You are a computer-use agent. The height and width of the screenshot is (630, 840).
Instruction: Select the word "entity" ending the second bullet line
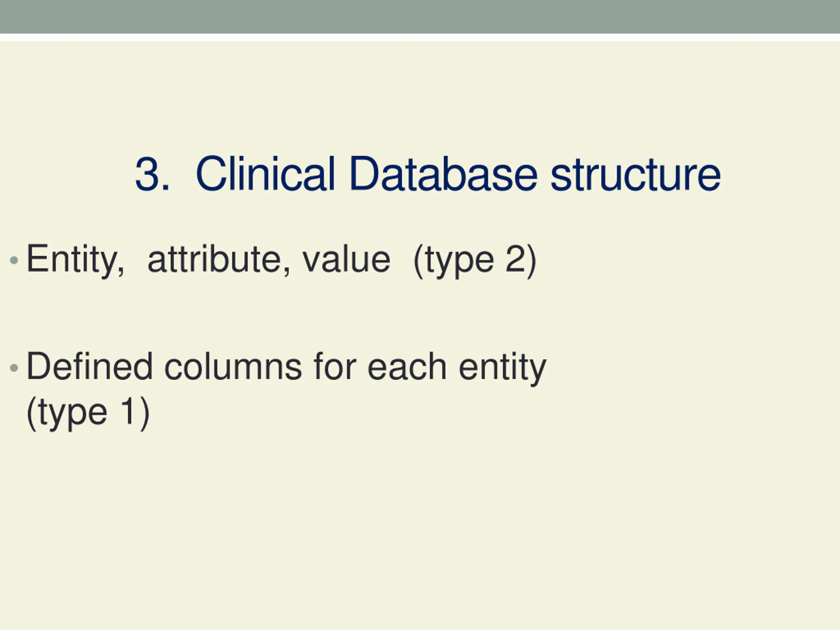click(503, 368)
